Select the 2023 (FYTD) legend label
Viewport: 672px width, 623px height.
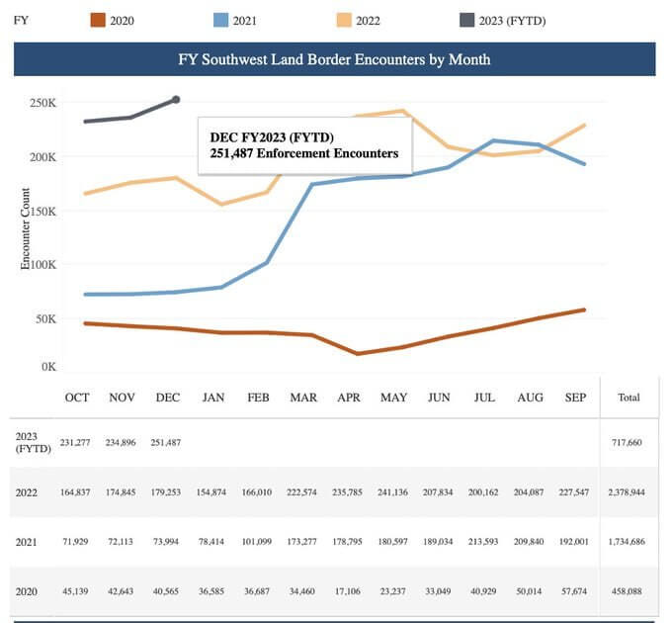click(512, 20)
